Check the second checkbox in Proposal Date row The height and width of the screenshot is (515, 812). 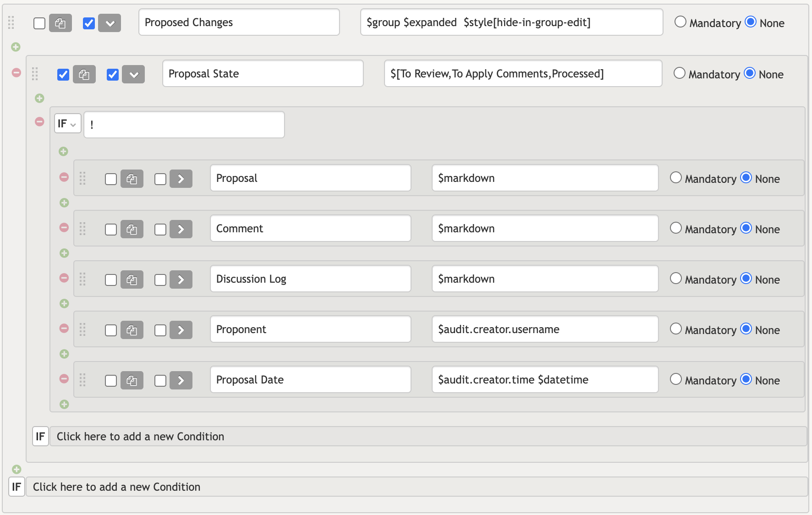(160, 380)
